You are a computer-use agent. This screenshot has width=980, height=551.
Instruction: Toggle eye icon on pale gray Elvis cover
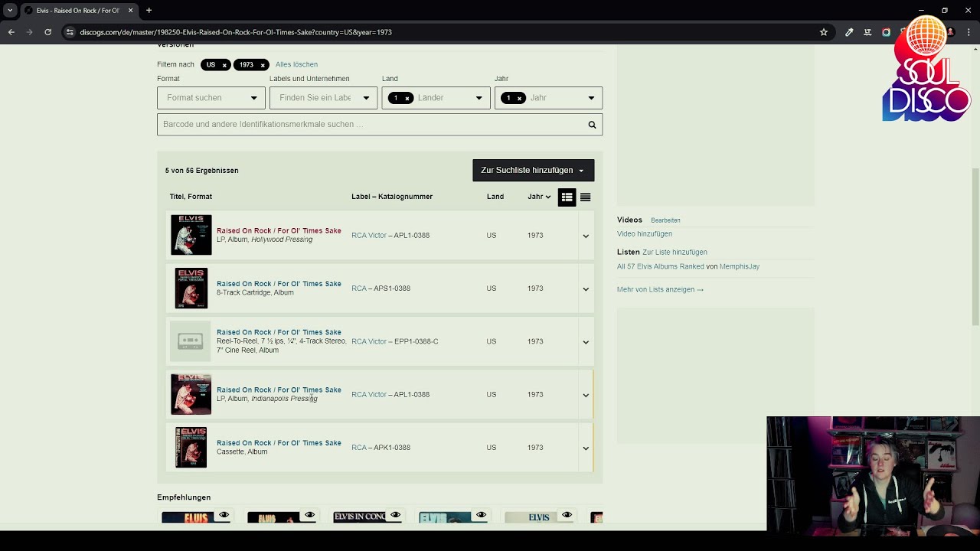567,515
